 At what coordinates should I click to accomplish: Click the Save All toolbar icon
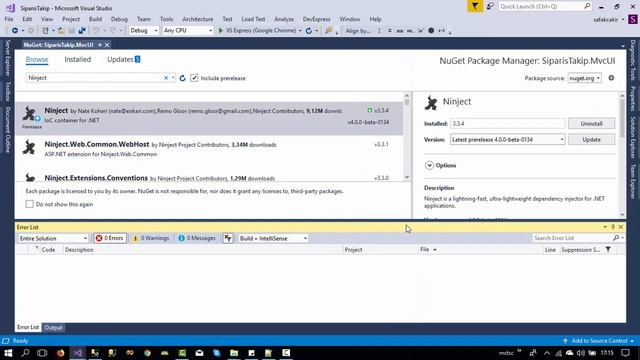[x=82, y=31]
